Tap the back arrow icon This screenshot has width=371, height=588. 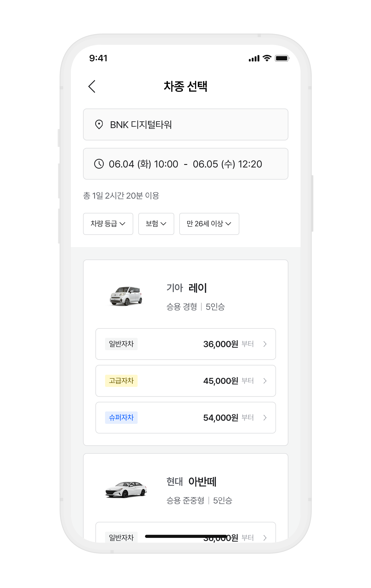click(x=92, y=86)
